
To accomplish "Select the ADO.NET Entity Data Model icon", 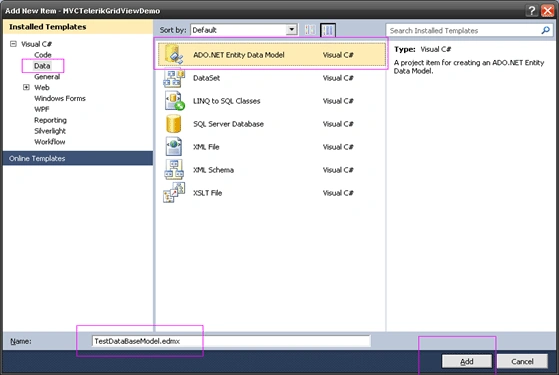I will click(174, 55).
